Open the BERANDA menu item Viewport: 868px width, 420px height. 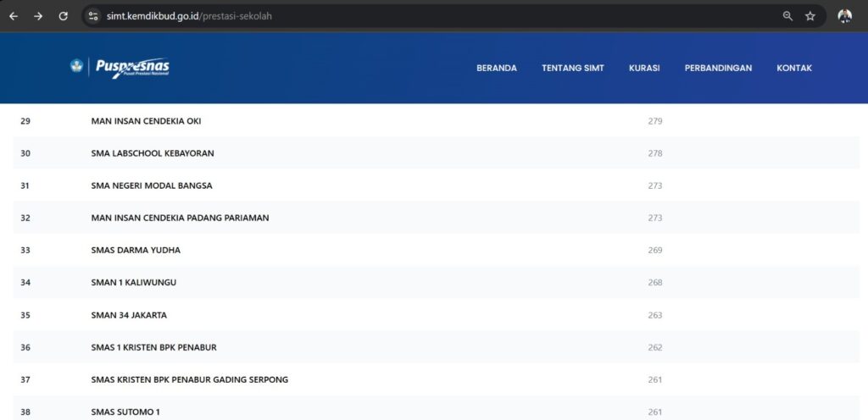pos(496,69)
